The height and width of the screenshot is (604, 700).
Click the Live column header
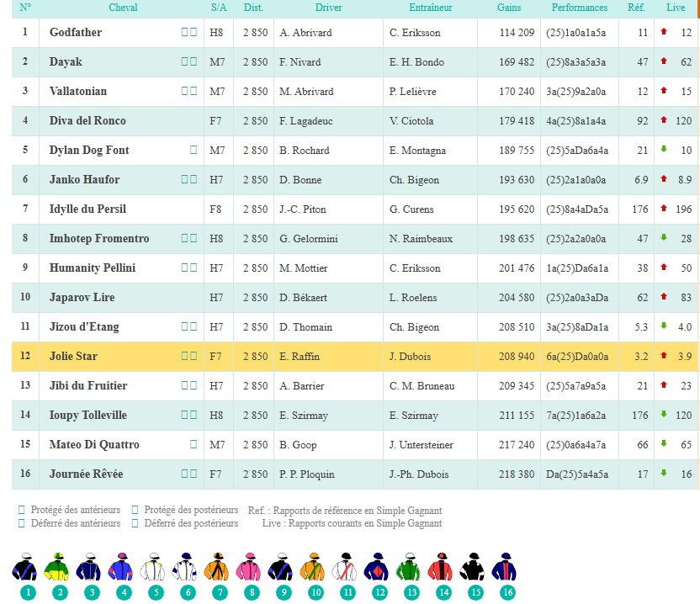click(676, 8)
